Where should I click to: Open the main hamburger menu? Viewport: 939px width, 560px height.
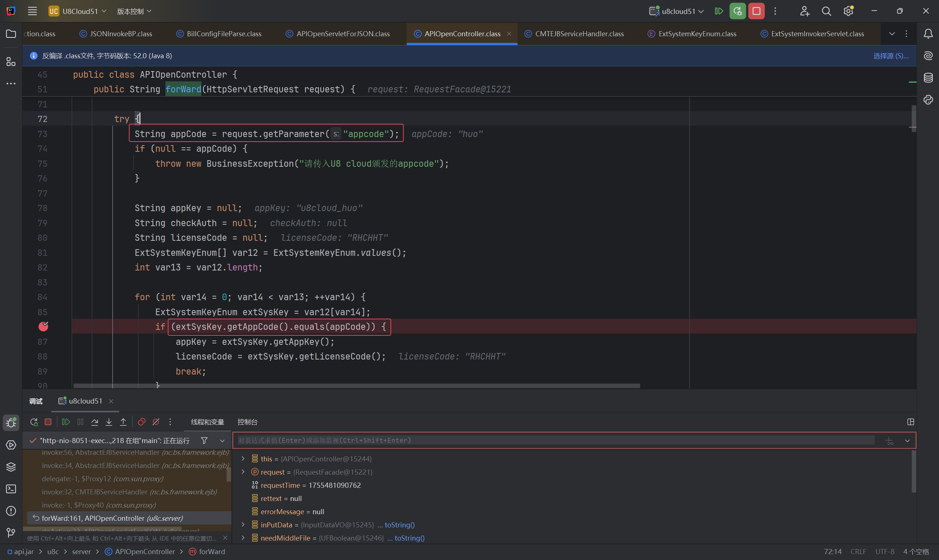click(x=33, y=11)
